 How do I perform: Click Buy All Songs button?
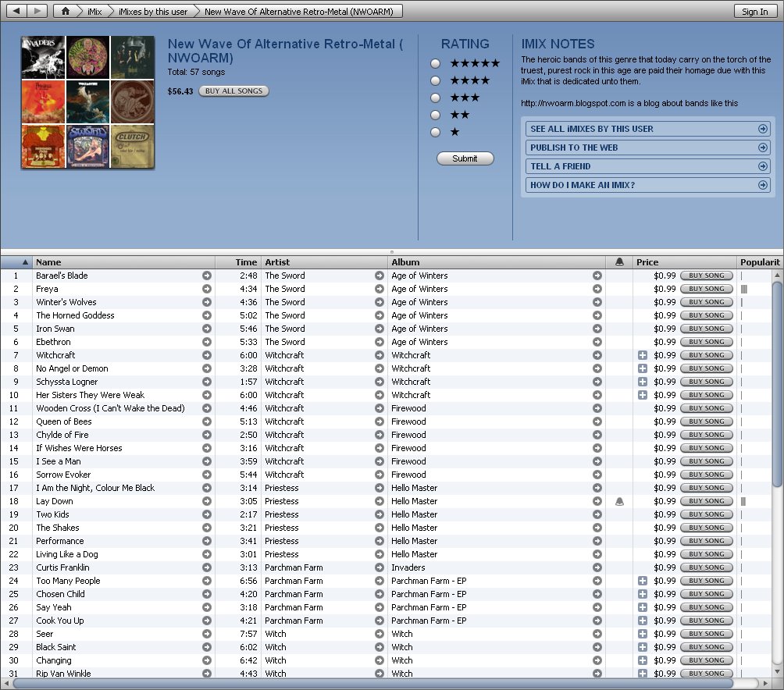(x=233, y=91)
